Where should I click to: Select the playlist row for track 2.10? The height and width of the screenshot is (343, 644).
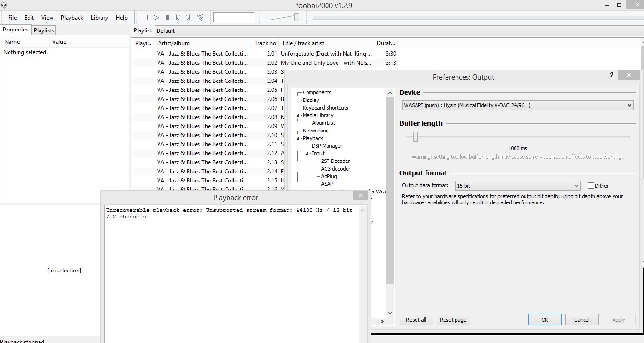coord(208,135)
